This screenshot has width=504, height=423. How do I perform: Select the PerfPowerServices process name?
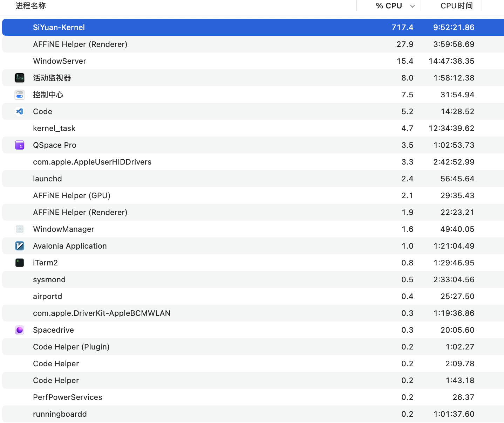pos(68,397)
